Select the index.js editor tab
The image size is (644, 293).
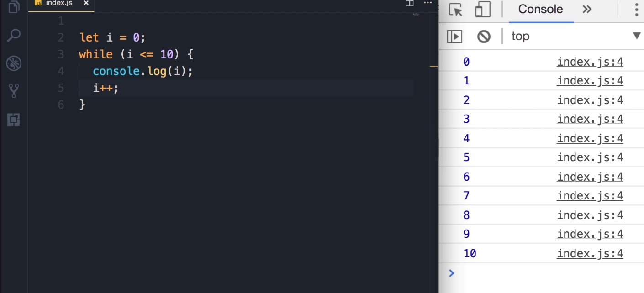(59, 3)
